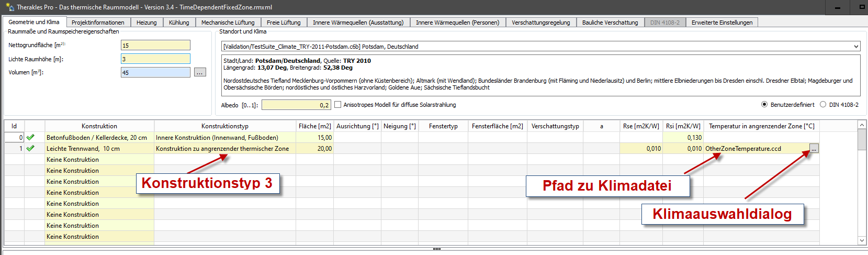
Task: Open the Mechanische Lüftung tab
Action: 228,23
